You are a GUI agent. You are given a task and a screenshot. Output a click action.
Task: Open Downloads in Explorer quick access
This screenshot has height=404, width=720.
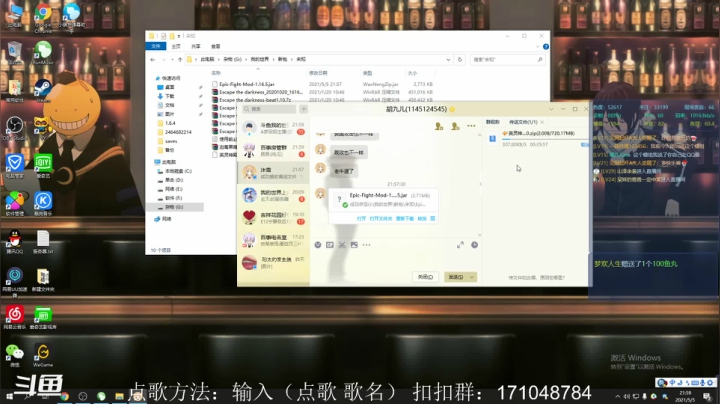[x=169, y=96]
